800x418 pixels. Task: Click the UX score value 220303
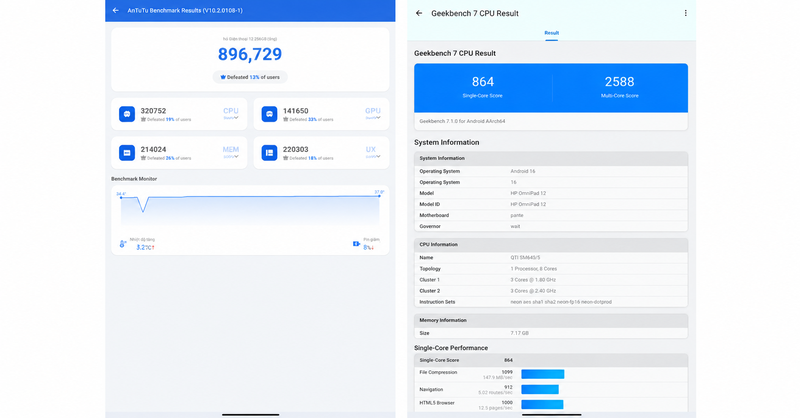coord(296,150)
